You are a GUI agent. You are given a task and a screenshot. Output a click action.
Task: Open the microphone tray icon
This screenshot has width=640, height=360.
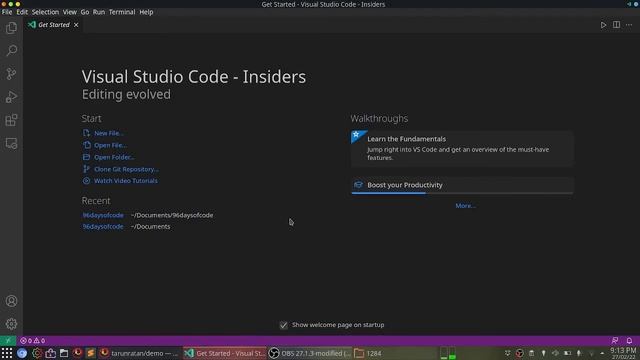pos(579,353)
